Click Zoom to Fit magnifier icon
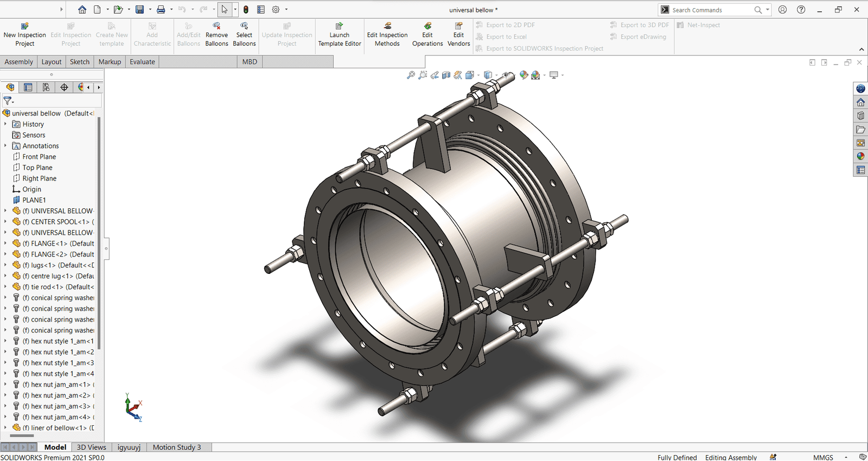Screen dimensions: 868x461 (x=411, y=75)
